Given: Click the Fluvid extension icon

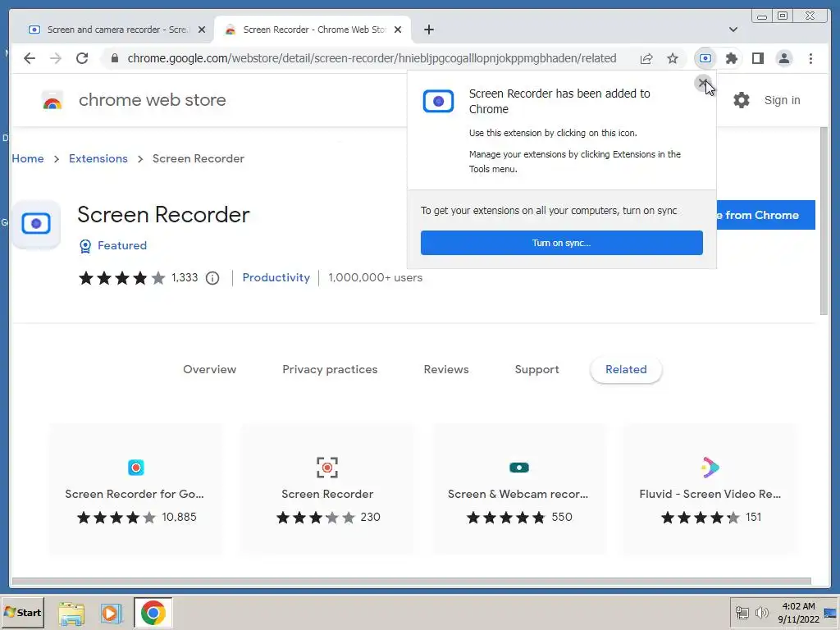Looking at the screenshot, I should (710, 468).
